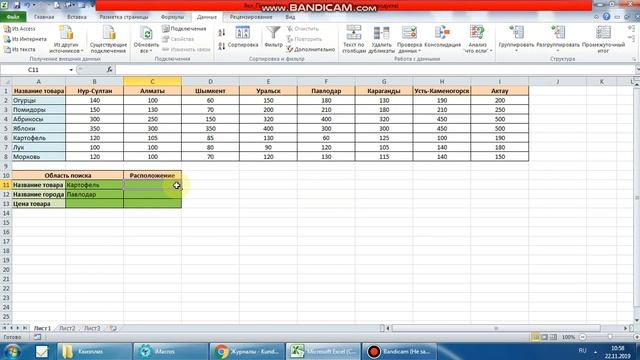Image resolution: width=640 pixels, height=360 pixels.
Task: Switch to the Insert (Вставка) tab
Action: pos(77,17)
